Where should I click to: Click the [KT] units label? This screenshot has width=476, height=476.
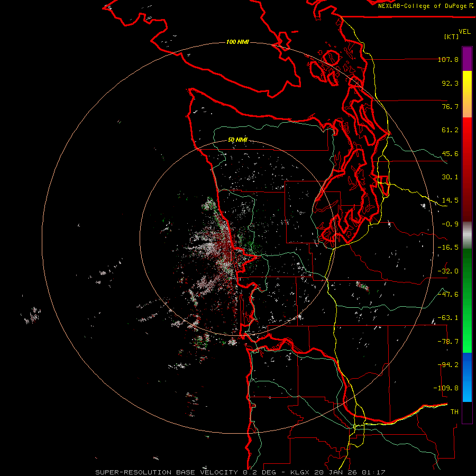(x=452, y=36)
